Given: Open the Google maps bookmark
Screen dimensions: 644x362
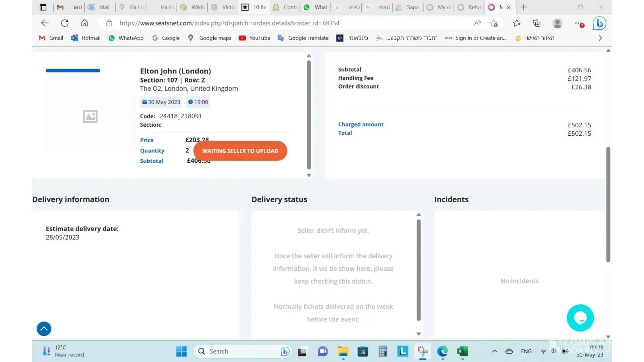Looking at the screenshot, I should [210, 38].
